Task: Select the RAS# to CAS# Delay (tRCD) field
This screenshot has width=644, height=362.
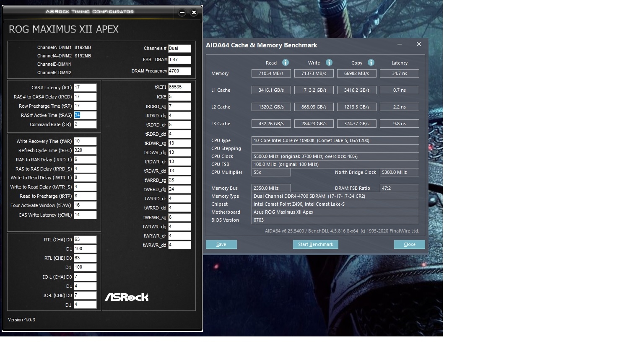Action: tap(86, 97)
